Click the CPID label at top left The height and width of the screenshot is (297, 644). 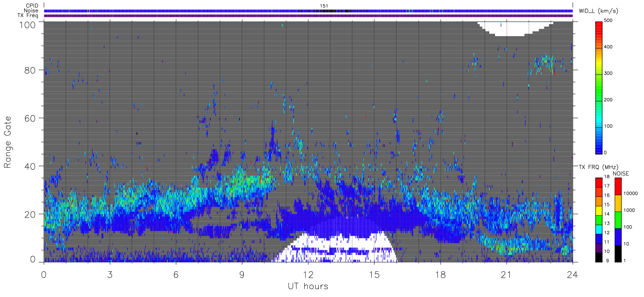coord(32,6)
